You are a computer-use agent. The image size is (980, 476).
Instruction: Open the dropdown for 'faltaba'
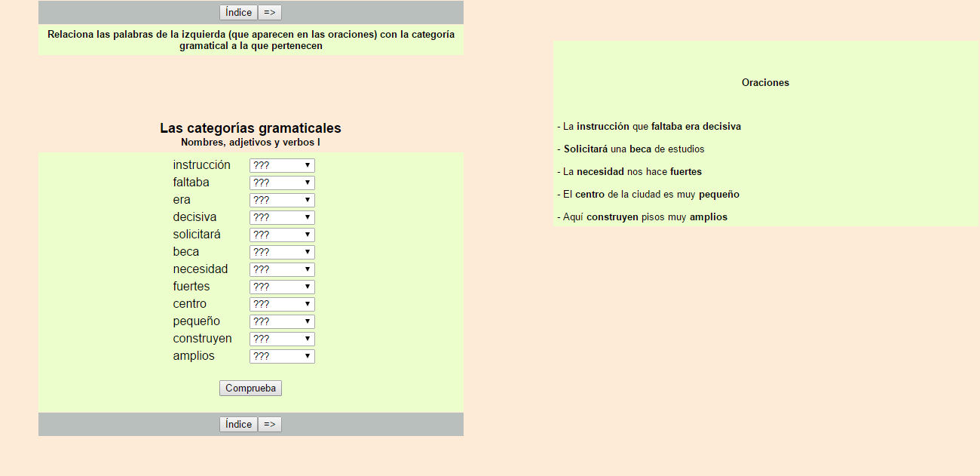tap(282, 183)
